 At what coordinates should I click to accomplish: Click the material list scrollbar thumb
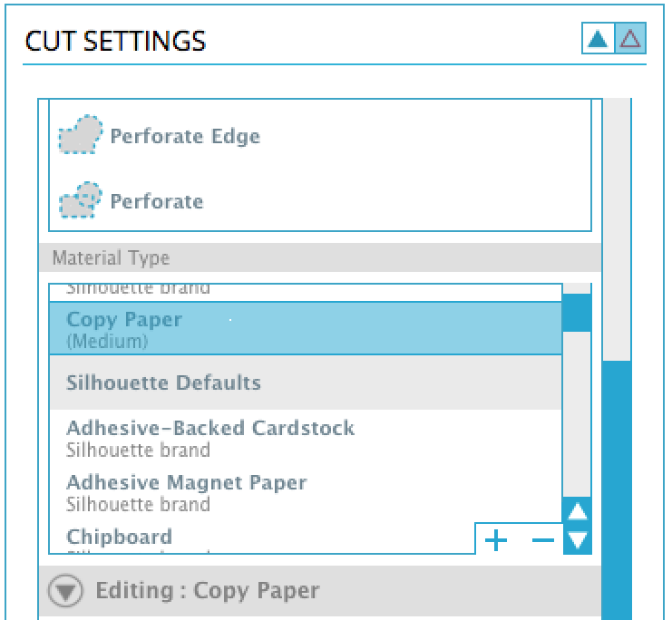point(577,313)
